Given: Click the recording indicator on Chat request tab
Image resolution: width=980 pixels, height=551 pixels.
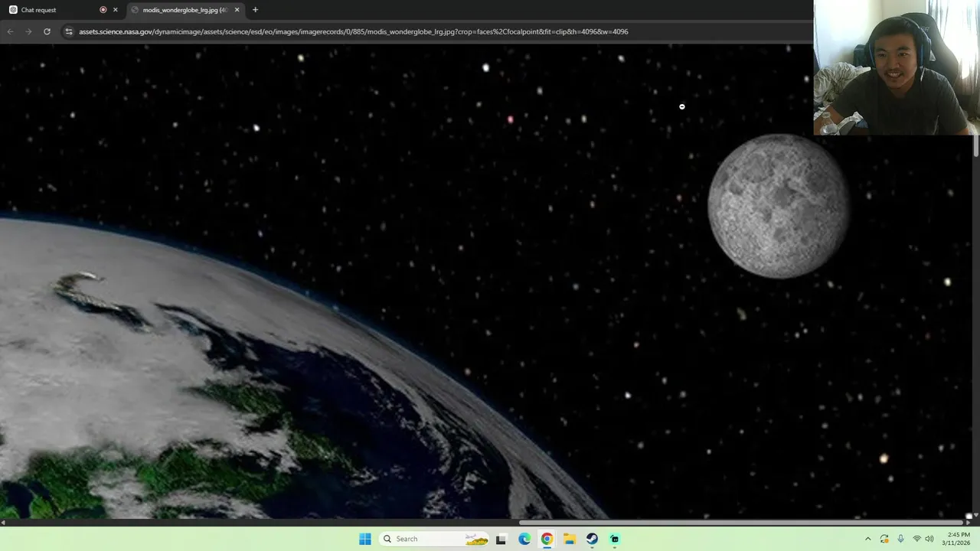Looking at the screenshot, I should pyautogui.click(x=103, y=10).
